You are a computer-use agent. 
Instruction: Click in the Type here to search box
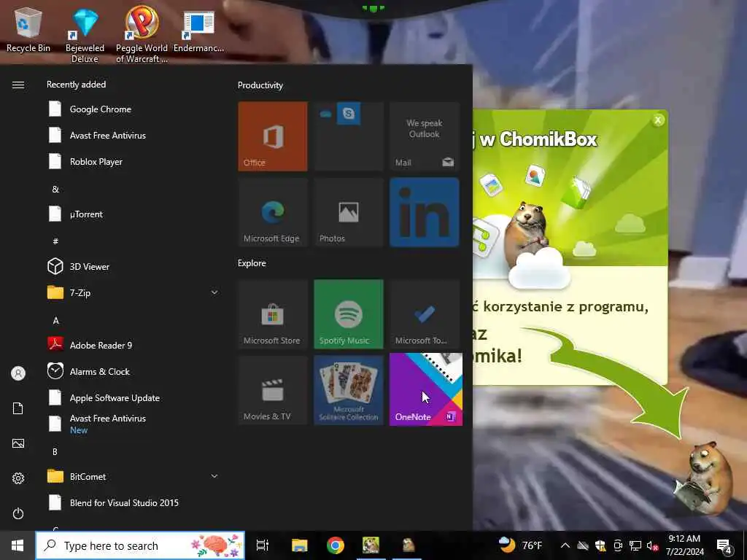(x=141, y=545)
